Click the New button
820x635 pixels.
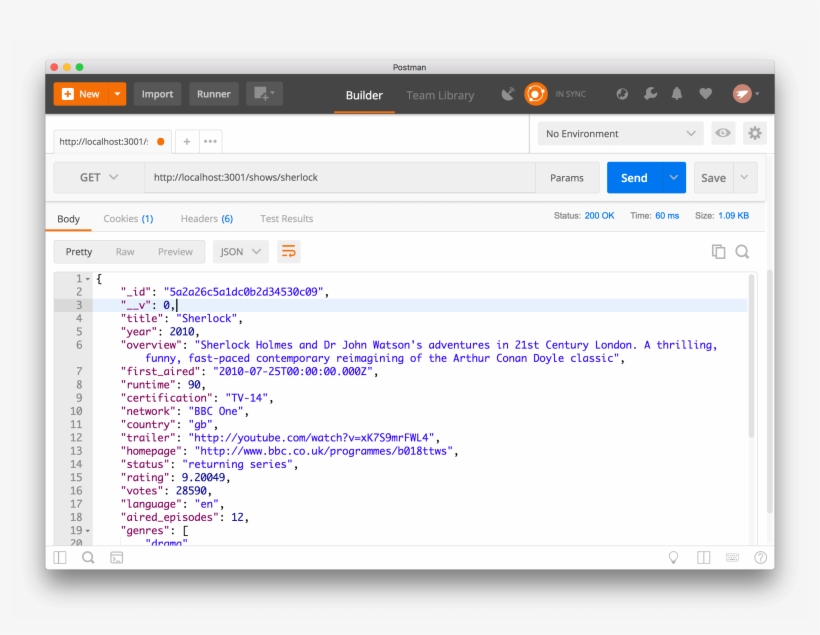click(x=81, y=94)
